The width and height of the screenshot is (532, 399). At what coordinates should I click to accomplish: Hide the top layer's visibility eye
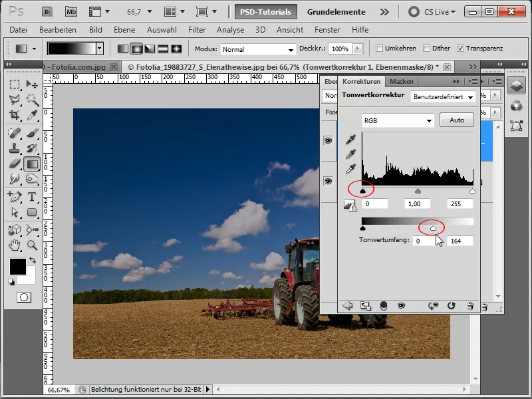tap(328, 140)
